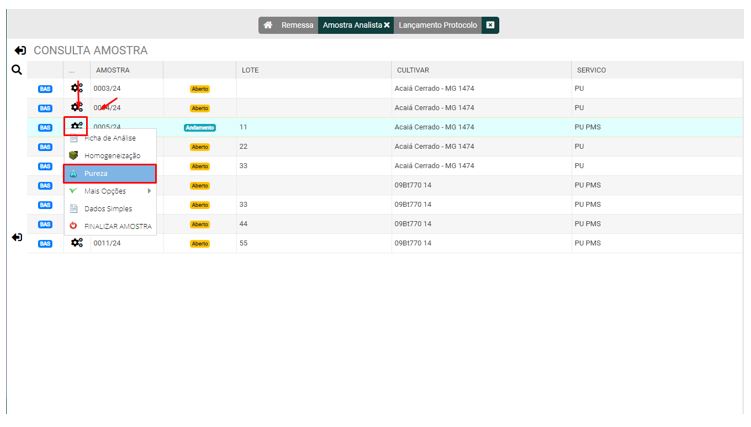Switch to the Remessa tab
Screen dimensions: 751x427
coord(296,25)
